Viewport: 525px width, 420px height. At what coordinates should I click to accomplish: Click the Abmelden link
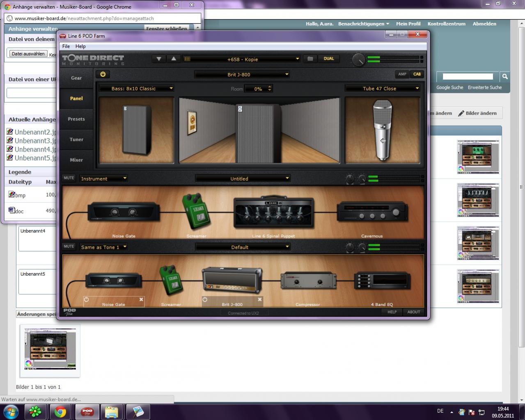pyautogui.click(x=484, y=24)
